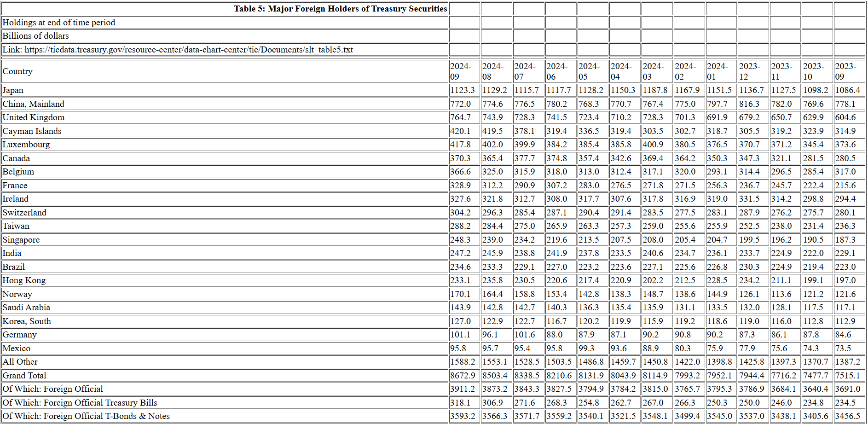Click India's 2024-03 value 240.6
The width and height of the screenshot is (868, 424).
click(653, 253)
